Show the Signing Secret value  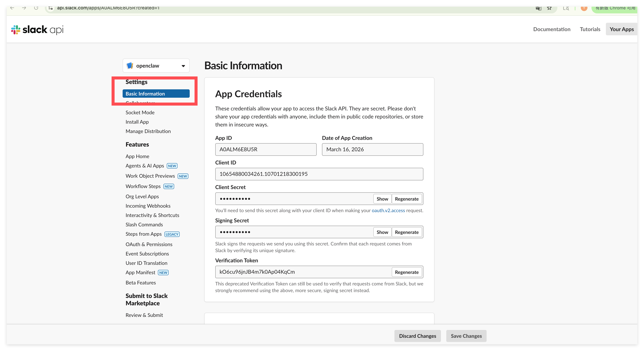click(382, 232)
